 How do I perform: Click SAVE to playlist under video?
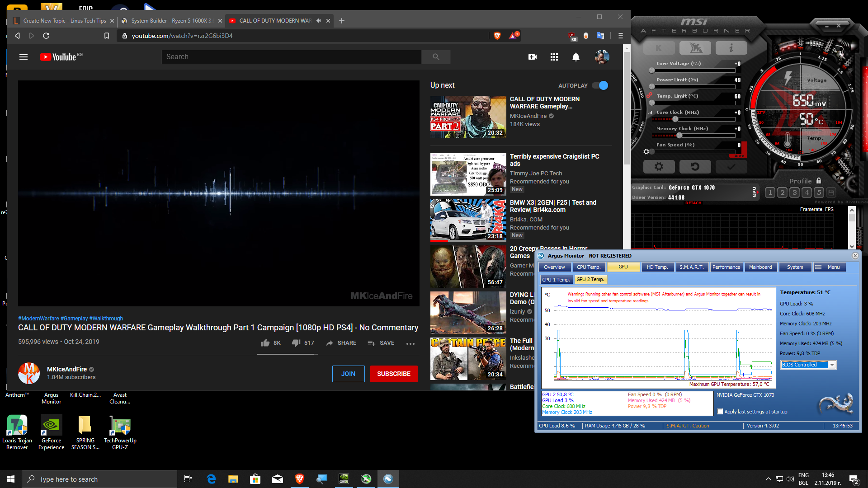(x=381, y=343)
